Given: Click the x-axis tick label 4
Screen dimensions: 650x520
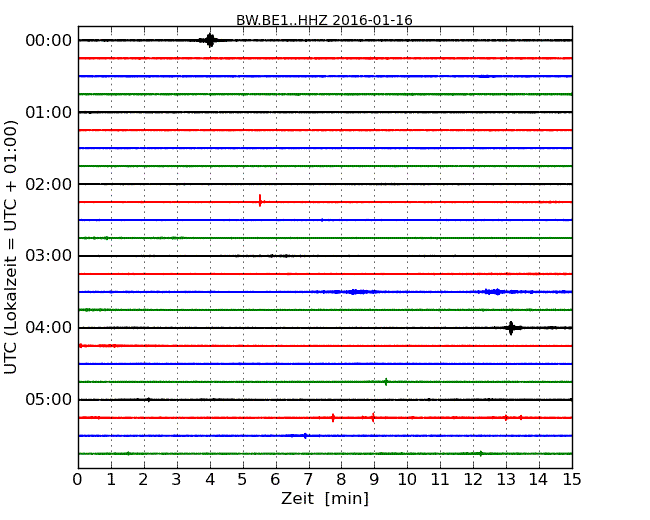Looking at the screenshot, I should pyautogui.click(x=210, y=480).
